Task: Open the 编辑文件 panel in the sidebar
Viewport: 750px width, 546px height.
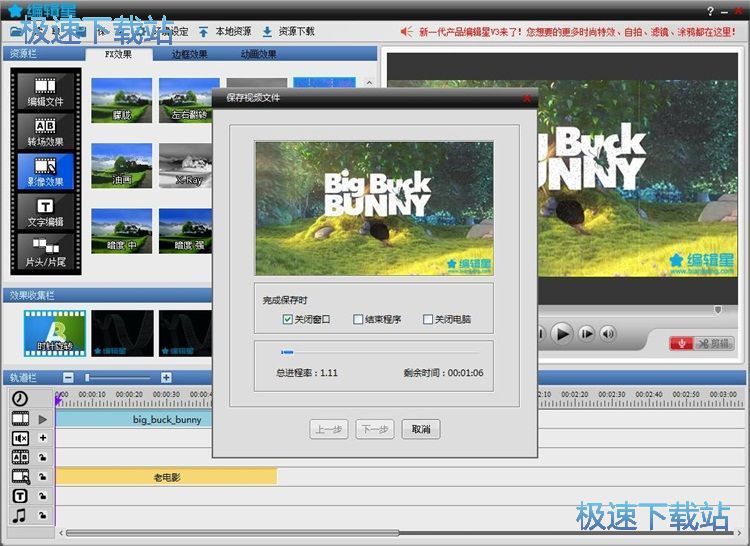Action: click(x=45, y=92)
